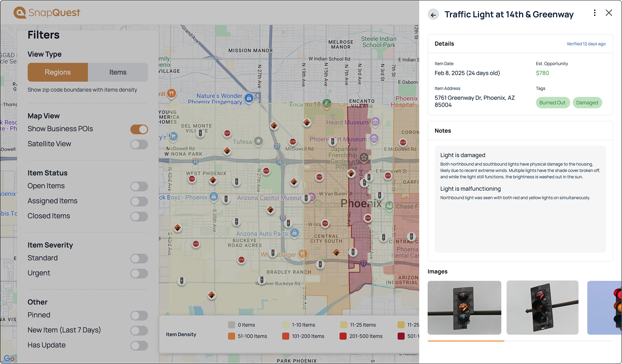The height and width of the screenshot is (364, 622).
Task: Disable Show Business POIs toggle
Action: (139, 129)
